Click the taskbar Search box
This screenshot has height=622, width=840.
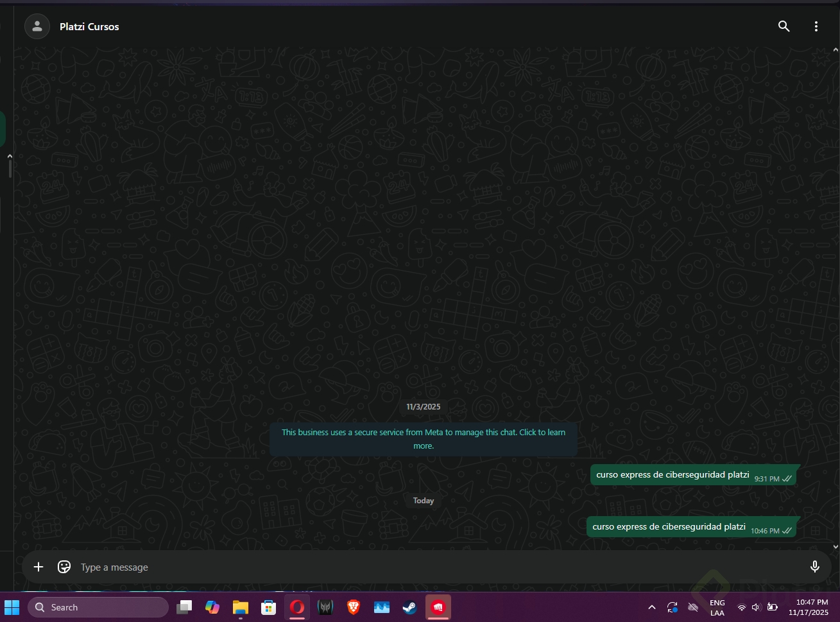point(98,607)
